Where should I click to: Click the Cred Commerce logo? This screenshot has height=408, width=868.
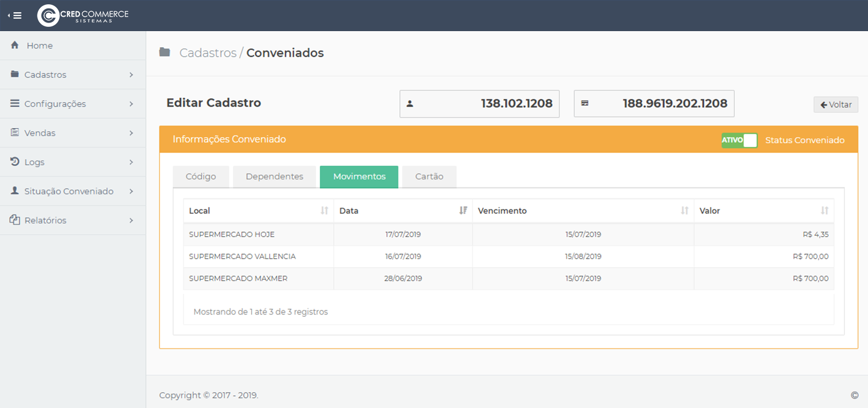(x=83, y=16)
